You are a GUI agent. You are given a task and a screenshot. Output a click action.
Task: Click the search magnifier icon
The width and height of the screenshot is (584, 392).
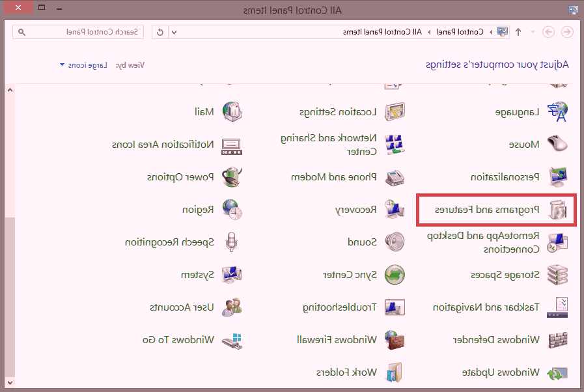[x=22, y=33]
